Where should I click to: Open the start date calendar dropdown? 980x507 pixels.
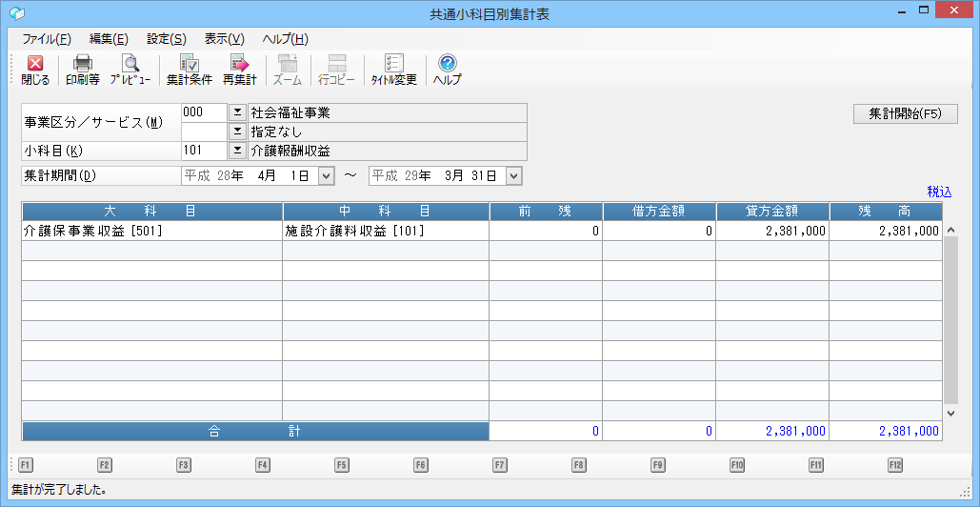tap(326, 175)
